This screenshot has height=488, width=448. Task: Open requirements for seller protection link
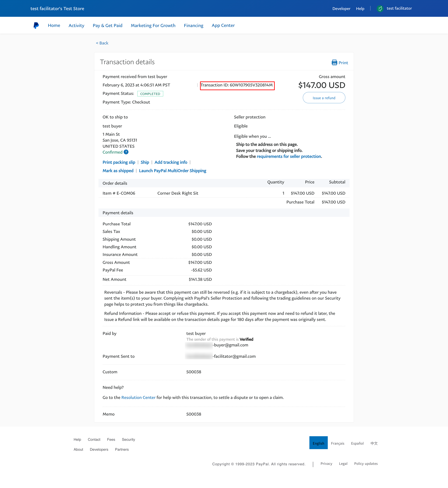[289, 156]
